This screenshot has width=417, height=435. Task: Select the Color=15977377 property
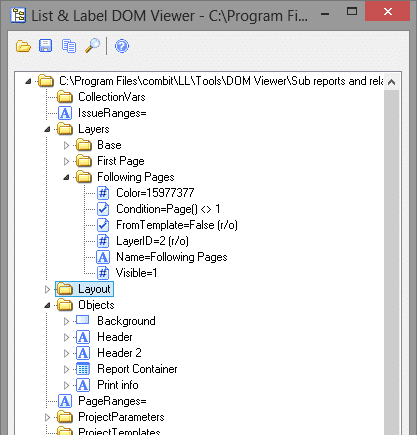tap(155, 193)
